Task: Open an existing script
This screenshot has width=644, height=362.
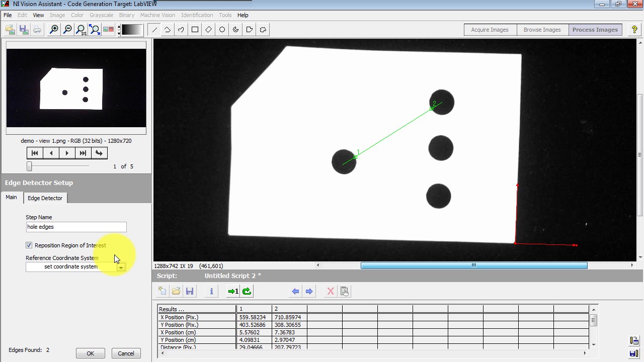Action: pos(176,291)
